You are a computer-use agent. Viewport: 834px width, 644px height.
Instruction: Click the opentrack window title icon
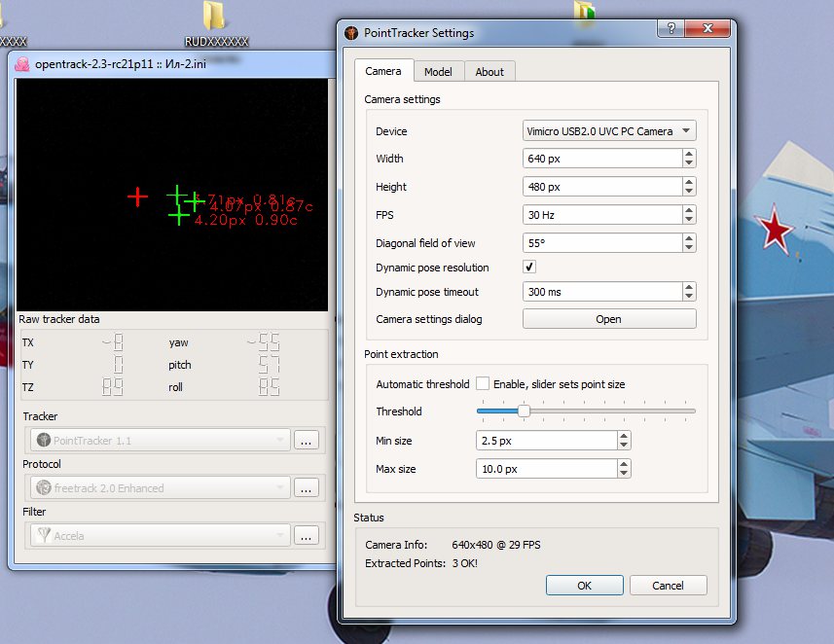22,64
